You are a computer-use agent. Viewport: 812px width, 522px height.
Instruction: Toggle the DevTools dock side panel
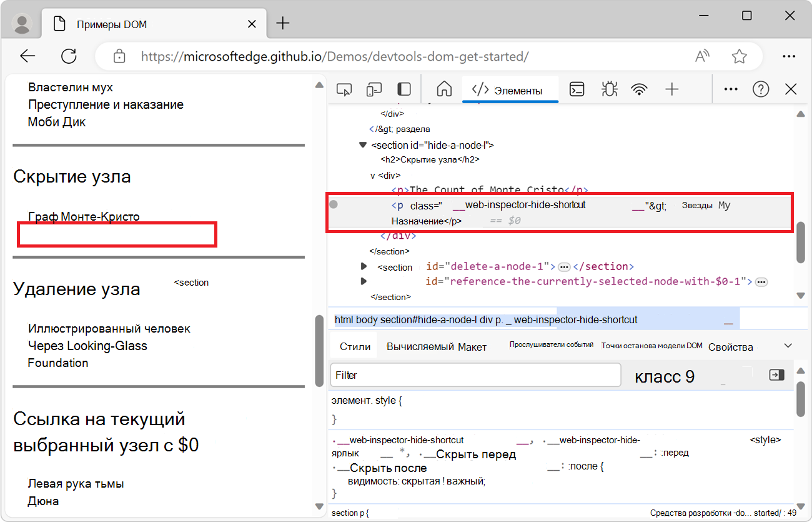[404, 89]
